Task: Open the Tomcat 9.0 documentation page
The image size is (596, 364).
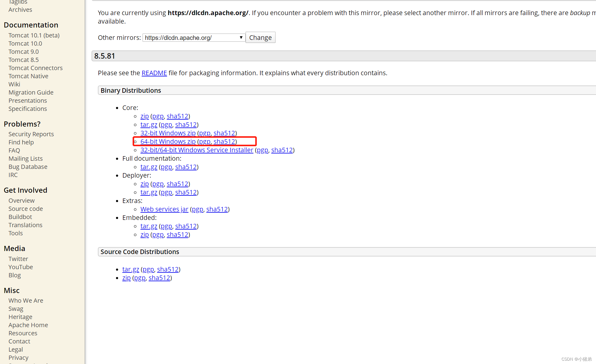Action: [24, 51]
